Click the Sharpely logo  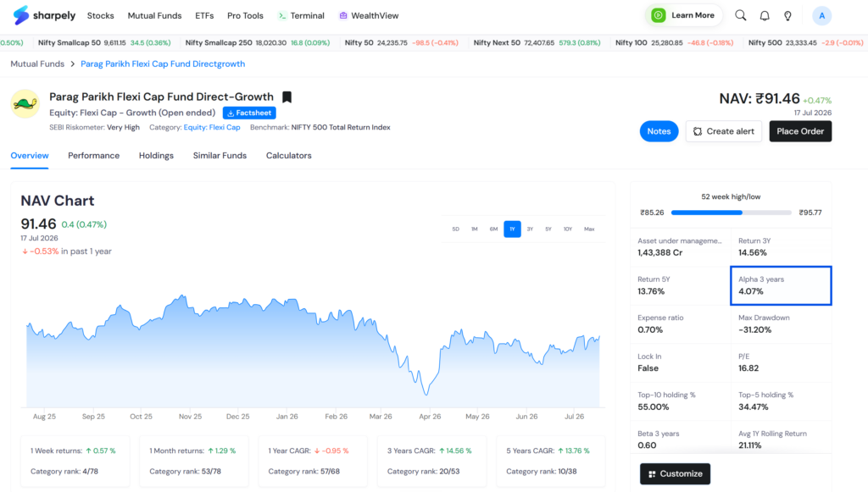pos(44,15)
